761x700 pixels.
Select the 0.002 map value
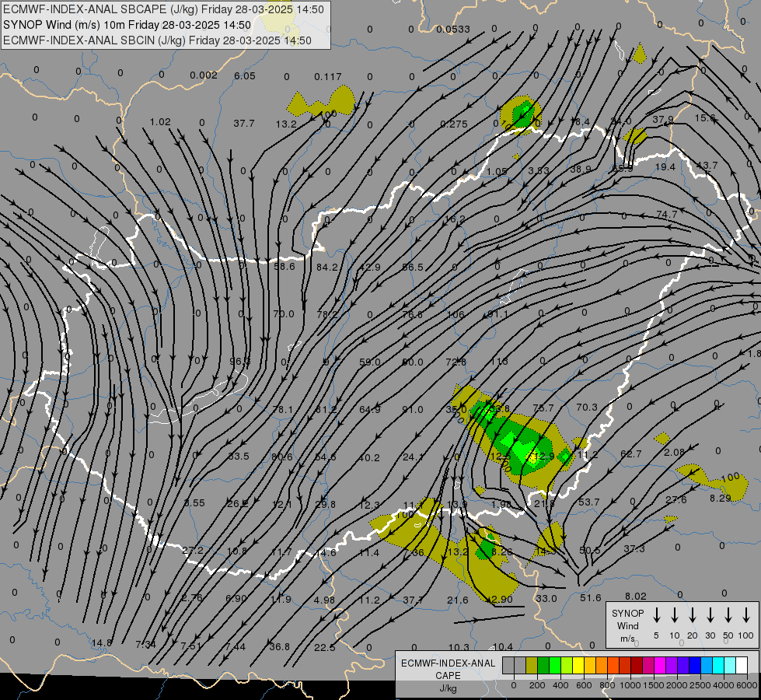204,75
